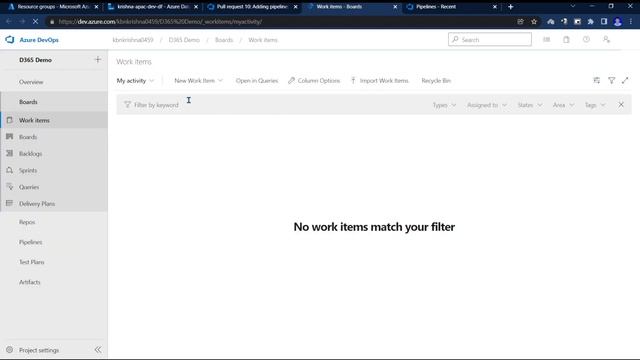Open browser extensions puzzle icon
The image size is (640, 360).
click(591, 22)
